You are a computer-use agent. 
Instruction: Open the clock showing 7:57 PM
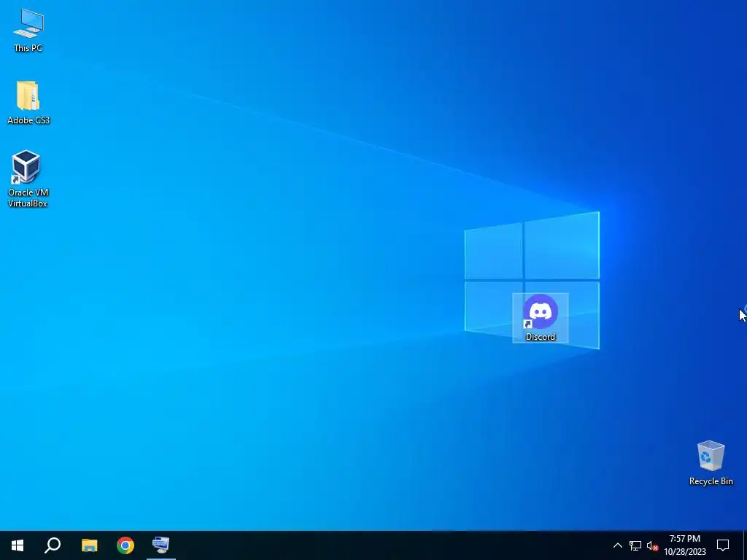pyautogui.click(x=685, y=545)
